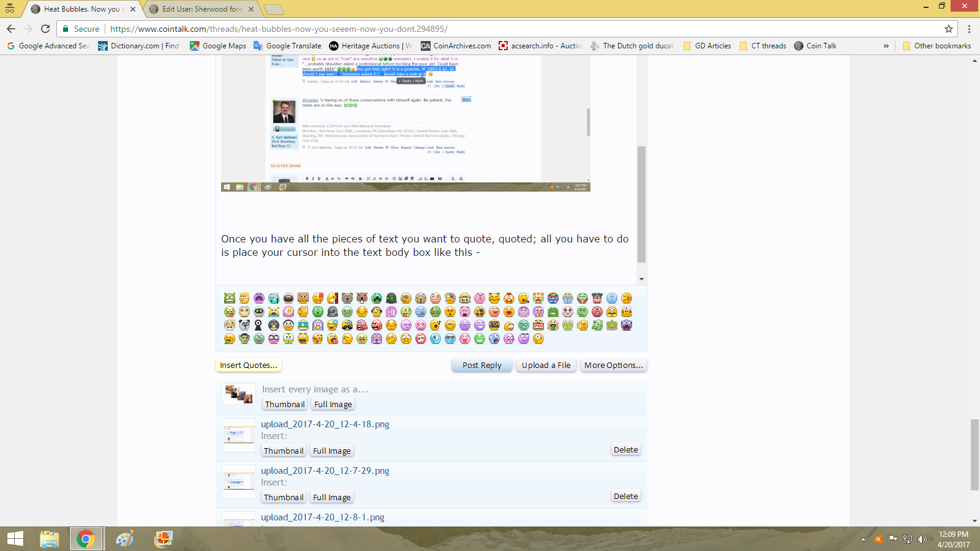The image size is (980, 551).
Task: Submit with Post Reply button
Action: (x=482, y=365)
